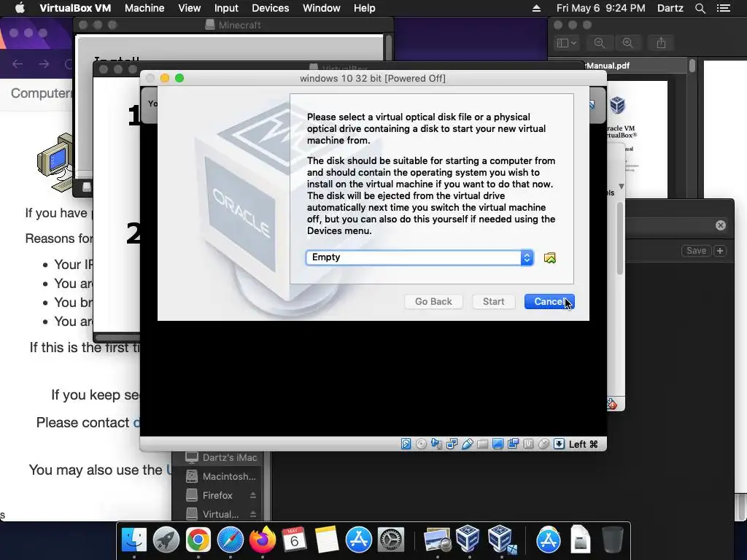Viewport: 747px width, 560px height.
Task: Click zoom in in the Preview toolbar
Action: 628,43
